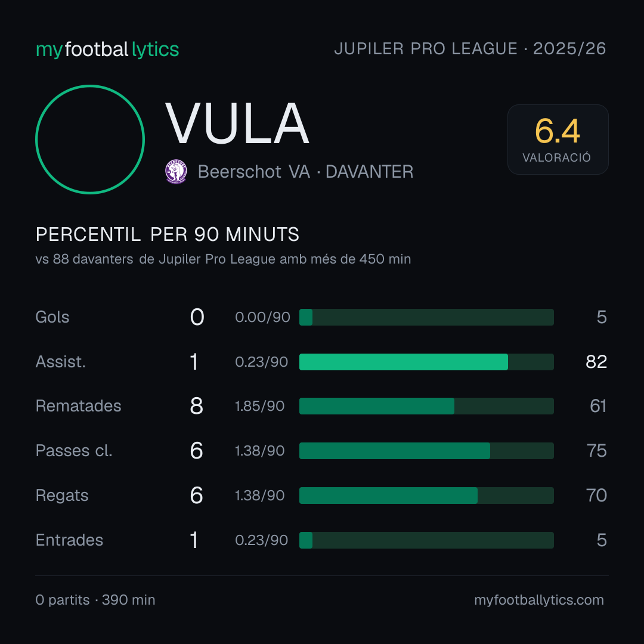Click the 6.4 Valoració rating badge
The image size is (644, 644).
click(x=558, y=140)
